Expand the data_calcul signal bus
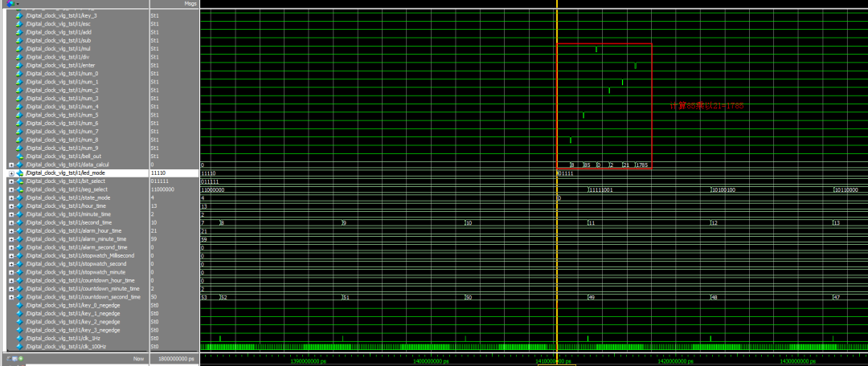Viewport: 868px width, 366px height. [11, 165]
